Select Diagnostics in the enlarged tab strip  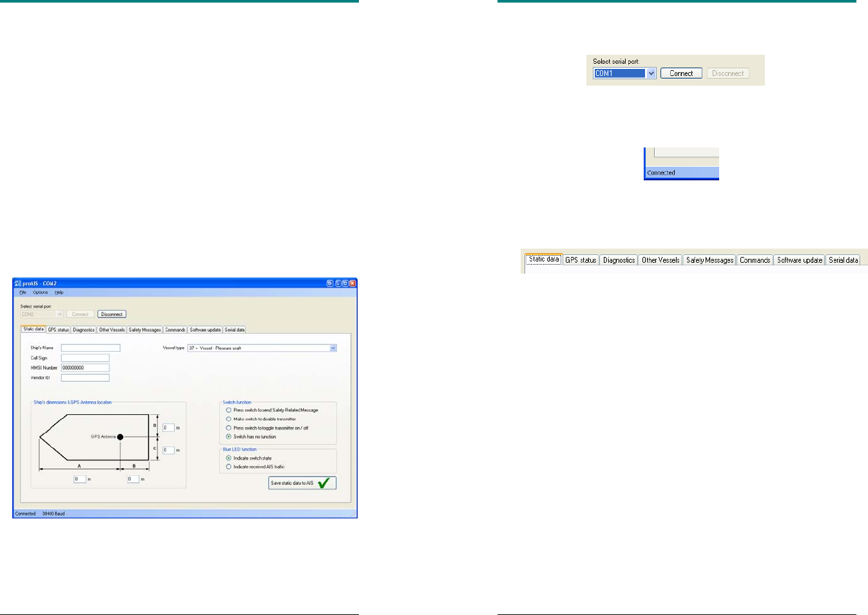(619, 260)
